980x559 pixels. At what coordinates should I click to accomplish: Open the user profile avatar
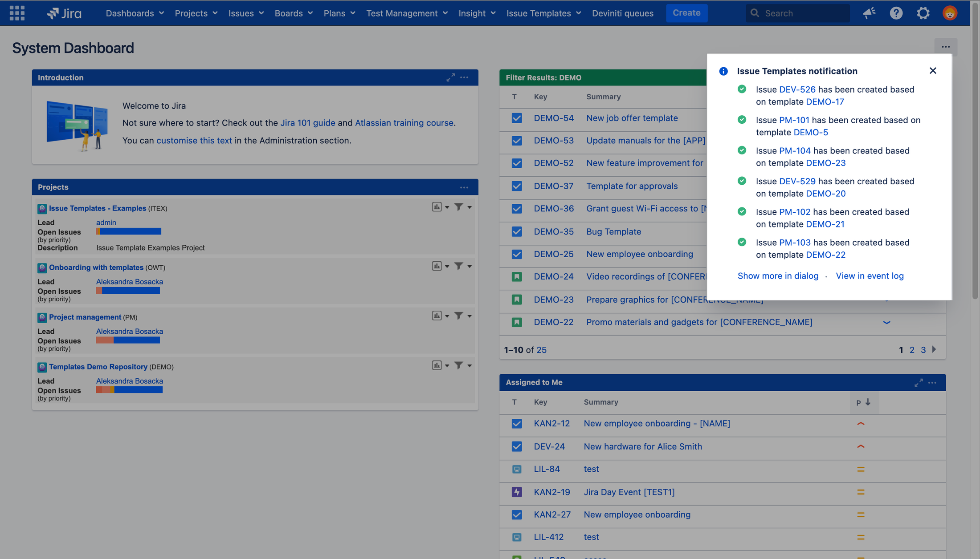click(x=950, y=13)
